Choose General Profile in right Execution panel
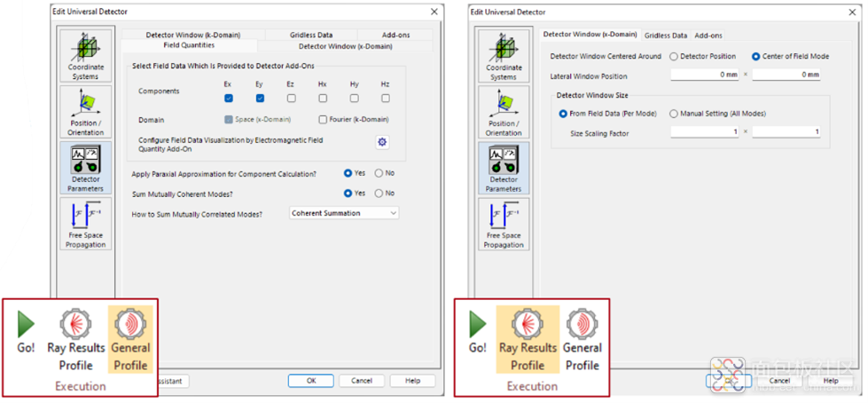Viewport: 868px width, 403px height. tap(582, 340)
